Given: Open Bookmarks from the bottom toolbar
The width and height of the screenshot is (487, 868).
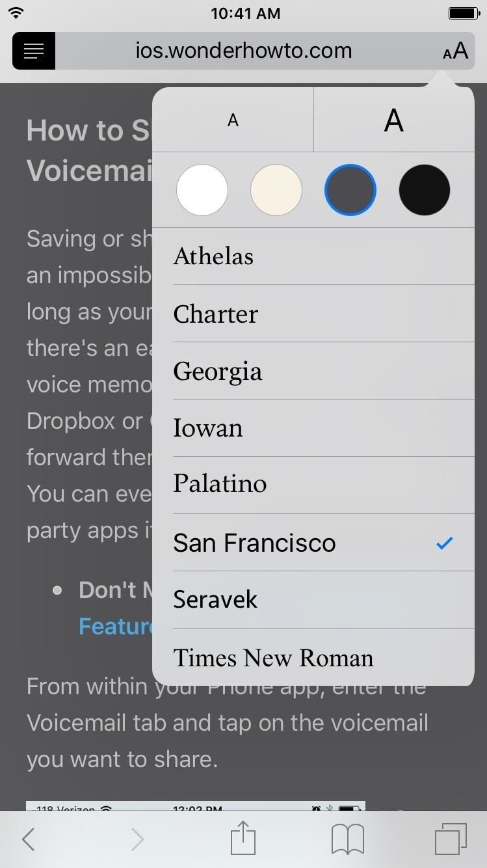Looking at the screenshot, I should pos(347,839).
